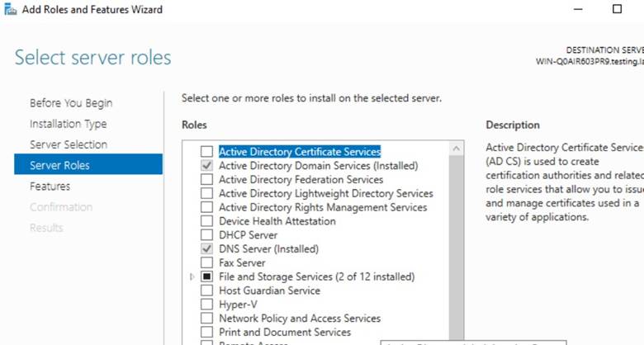Expand File and Storage Services node
This screenshot has width=644, height=345.
click(192, 276)
